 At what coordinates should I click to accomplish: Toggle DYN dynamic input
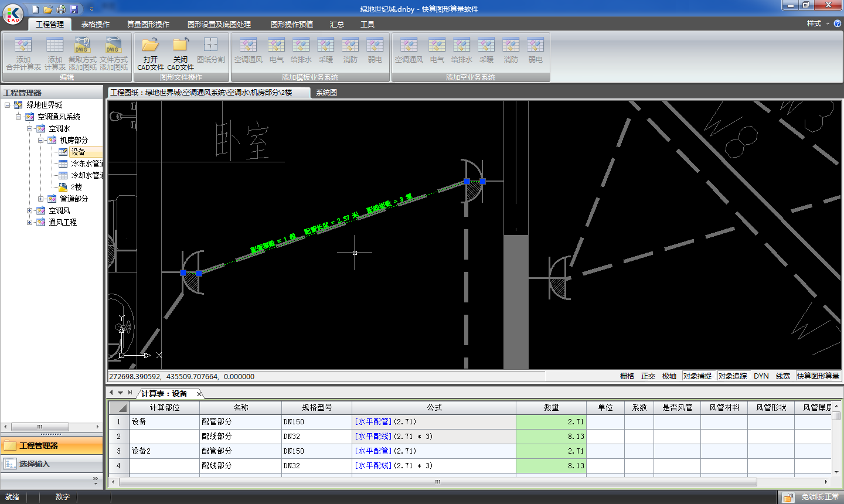coord(761,376)
